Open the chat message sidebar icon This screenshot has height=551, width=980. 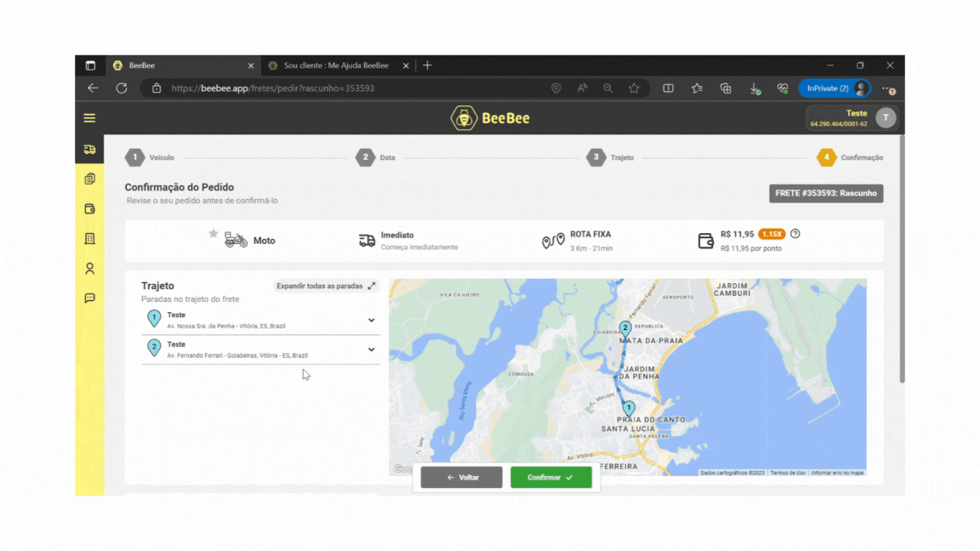(90, 298)
